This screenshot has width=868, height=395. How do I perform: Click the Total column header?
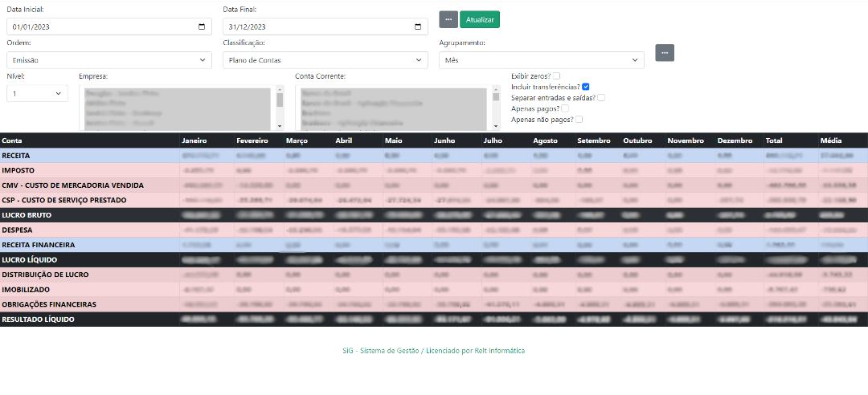774,140
